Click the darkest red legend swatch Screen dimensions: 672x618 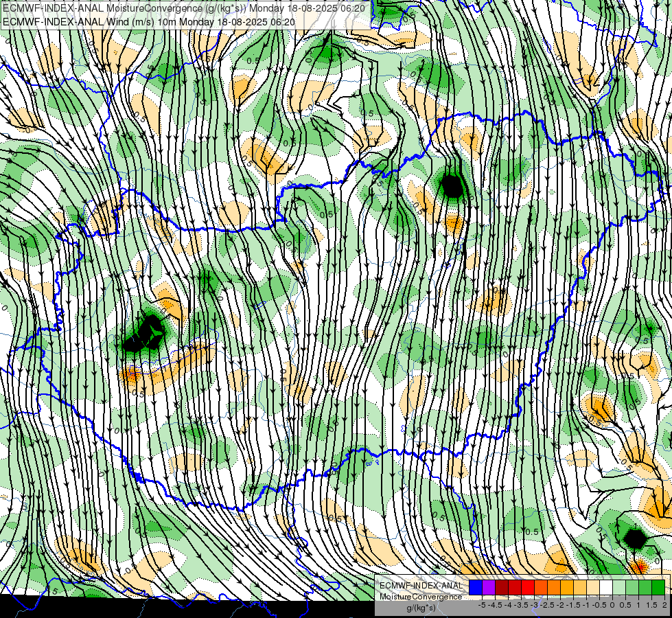pyautogui.click(x=502, y=587)
